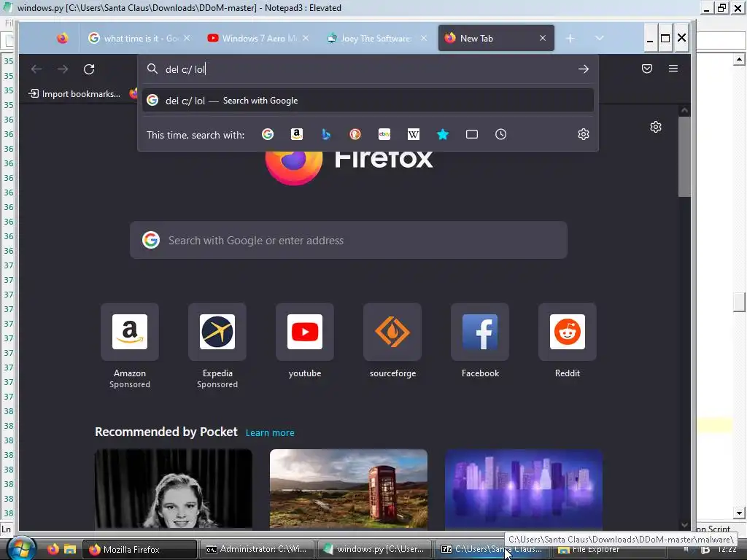The height and width of the screenshot is (560, 747).
Task: Click Firefox page scrollbar down arrow
Action: [684, 525]
